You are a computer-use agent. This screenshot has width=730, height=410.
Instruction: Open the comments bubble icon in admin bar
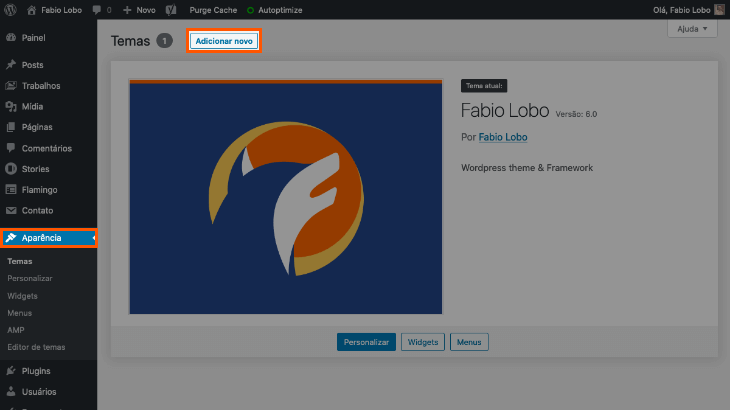96,9
